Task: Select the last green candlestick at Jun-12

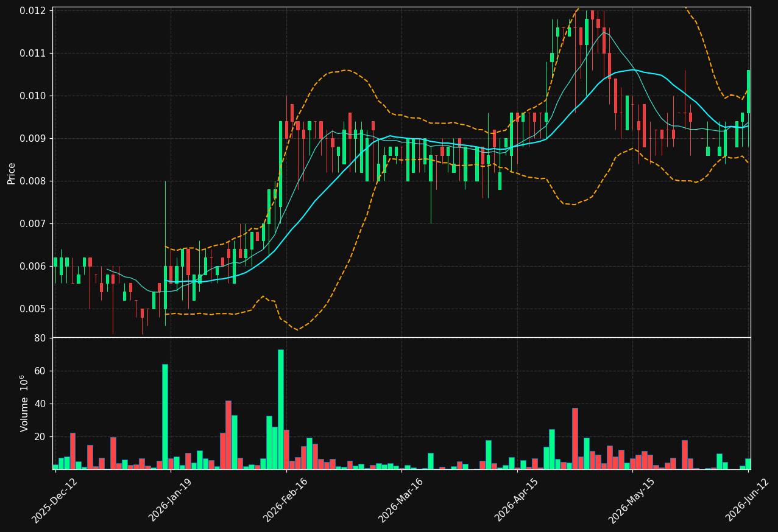Action: tap(748, 91)
